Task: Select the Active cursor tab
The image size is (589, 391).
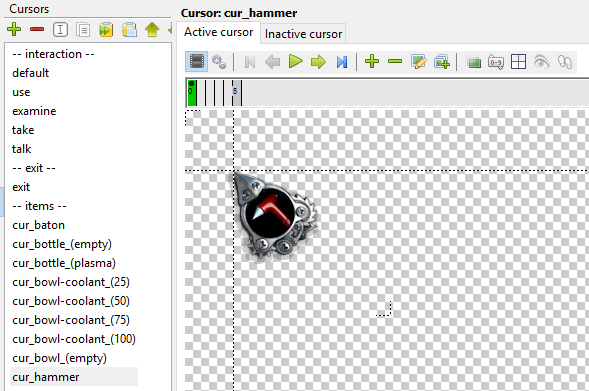Action: coord(218,32)
